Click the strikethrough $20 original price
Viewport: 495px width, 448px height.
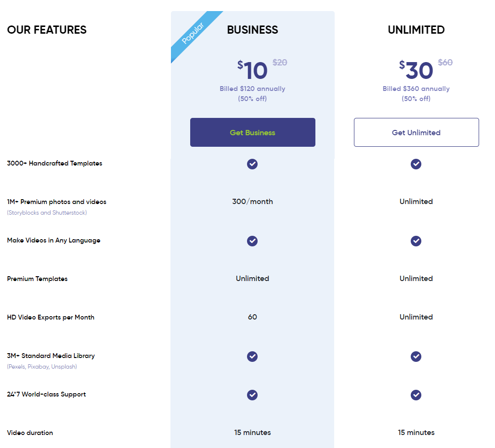[280, 63]
